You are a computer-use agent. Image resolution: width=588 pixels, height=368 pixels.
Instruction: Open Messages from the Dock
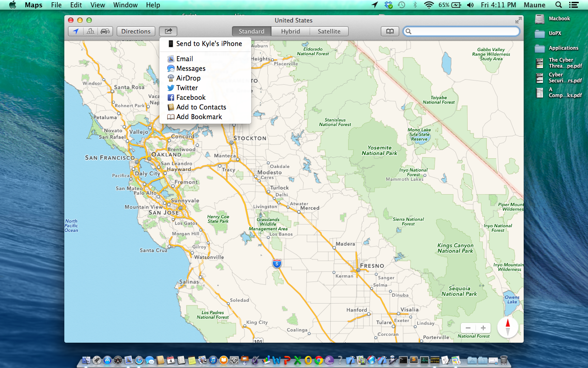[x=150, y=361]
